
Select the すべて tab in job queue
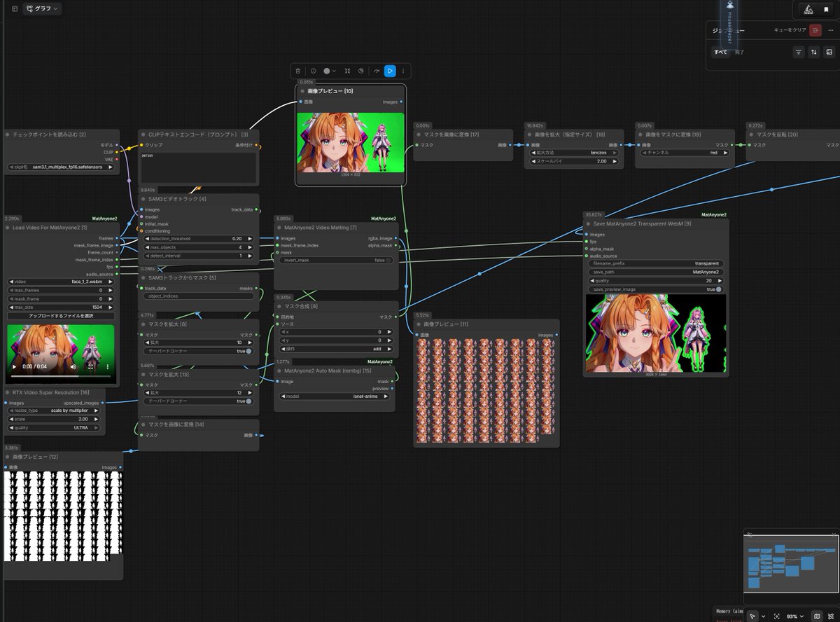click(720, 52)
